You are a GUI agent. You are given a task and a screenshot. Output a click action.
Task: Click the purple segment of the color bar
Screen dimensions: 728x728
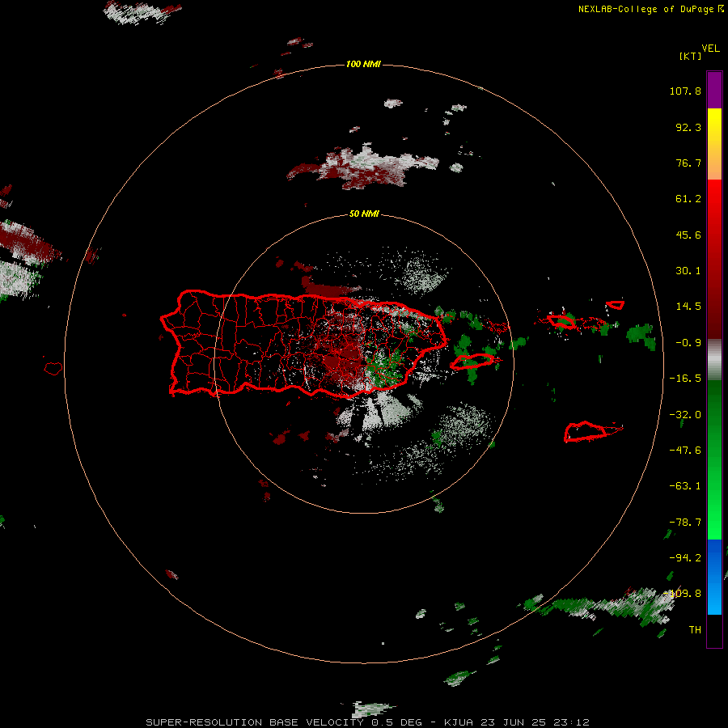(714, 90)
